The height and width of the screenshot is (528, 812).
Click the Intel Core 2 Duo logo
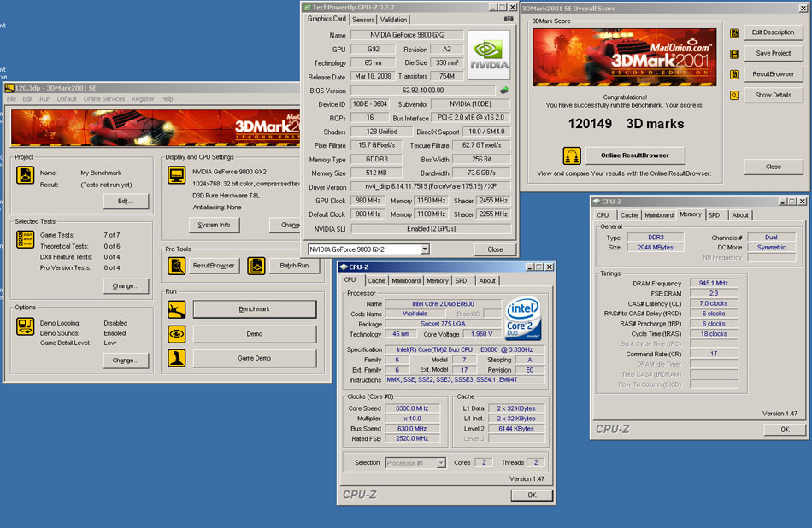523,319
